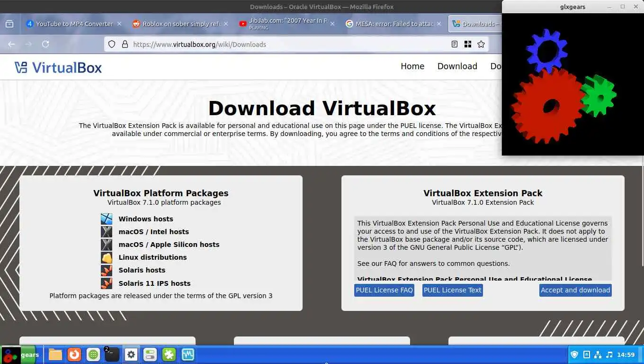Open Windows hosts download link

(146, 219)
